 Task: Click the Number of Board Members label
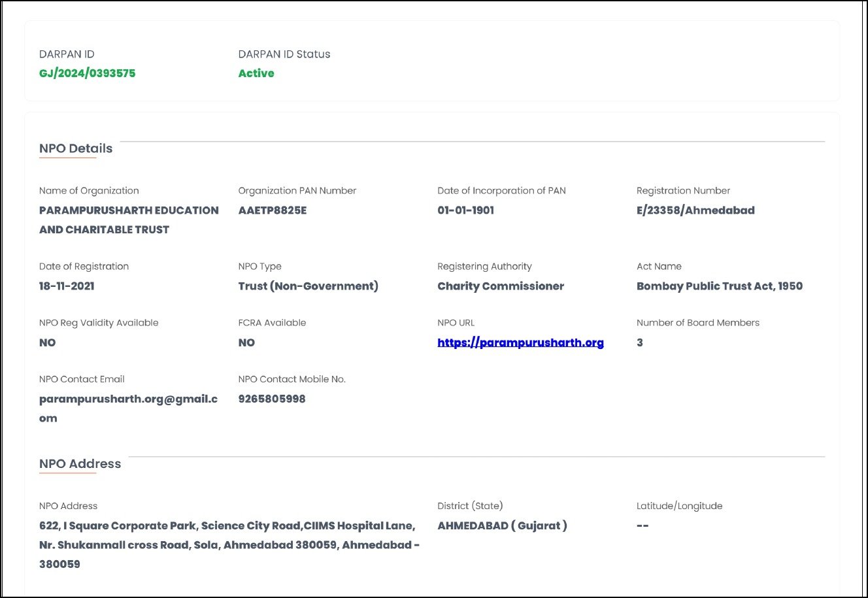point(698,323)
